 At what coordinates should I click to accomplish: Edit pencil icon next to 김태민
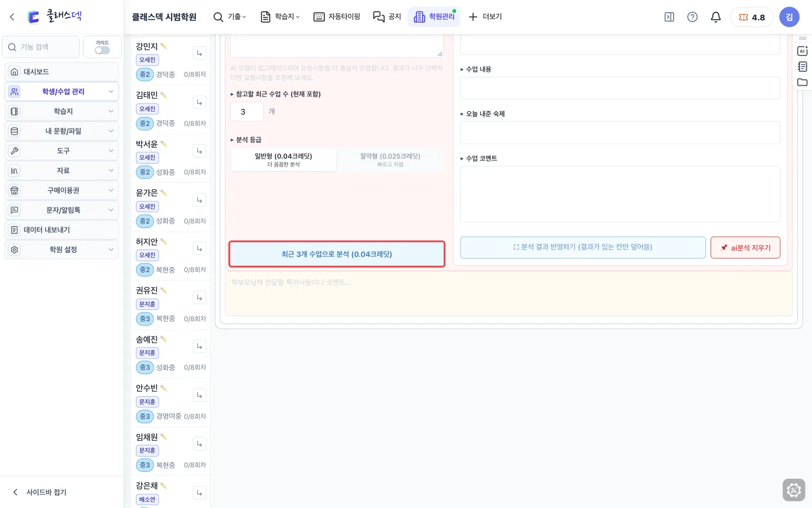[164, 95]
